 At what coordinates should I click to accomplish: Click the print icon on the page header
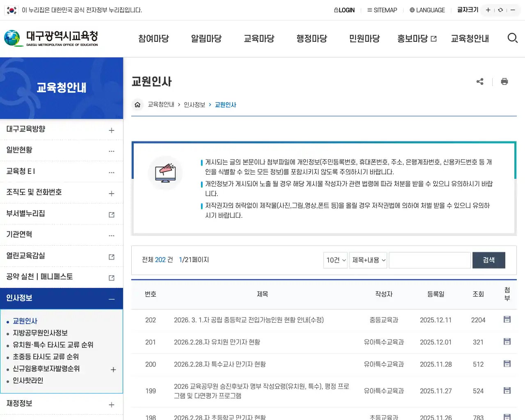coord(504,82)
